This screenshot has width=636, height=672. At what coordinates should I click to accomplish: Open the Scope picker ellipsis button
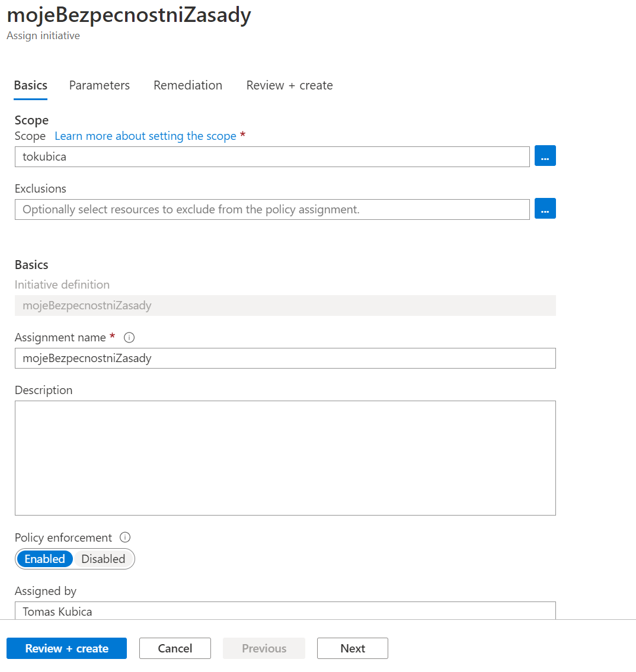tap(545, 156)
